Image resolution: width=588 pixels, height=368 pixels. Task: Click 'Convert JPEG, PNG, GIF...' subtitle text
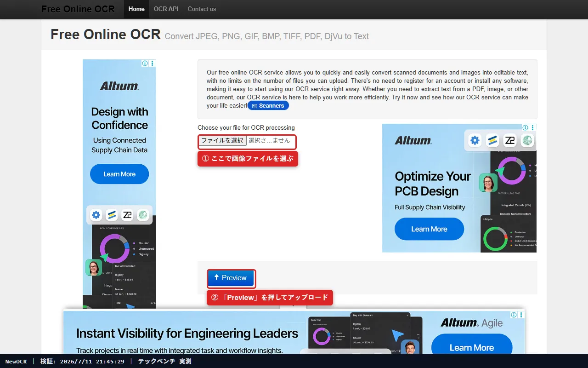[266, 36]
